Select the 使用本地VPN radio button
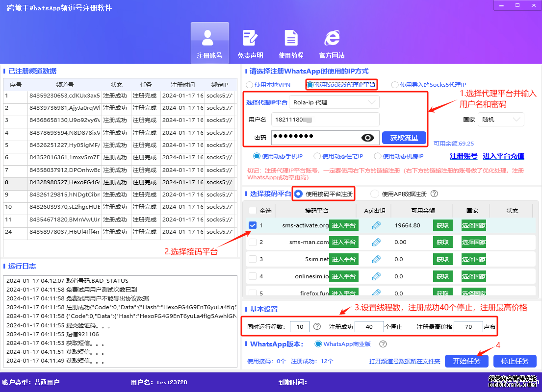Screen dimensions: 542x392 click(250, 84)
